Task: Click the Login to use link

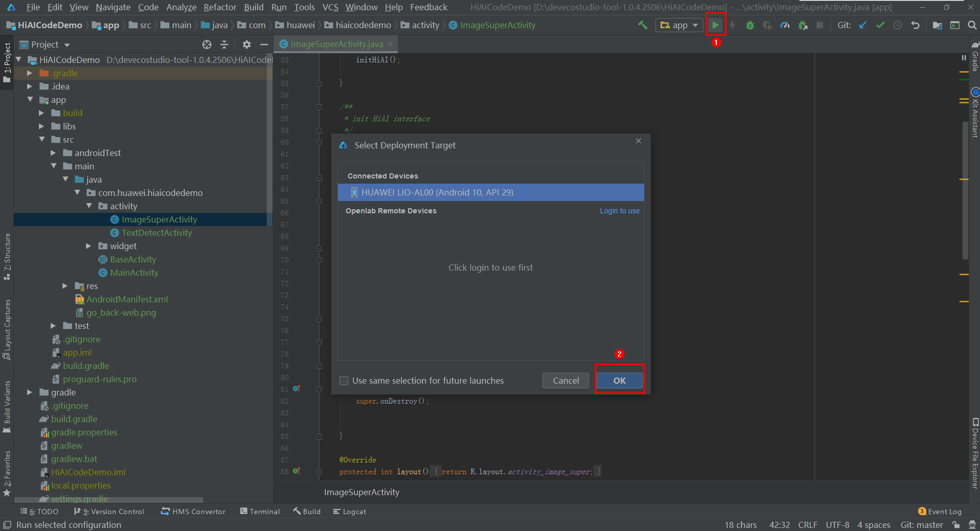Action: [x=620, y=211]
